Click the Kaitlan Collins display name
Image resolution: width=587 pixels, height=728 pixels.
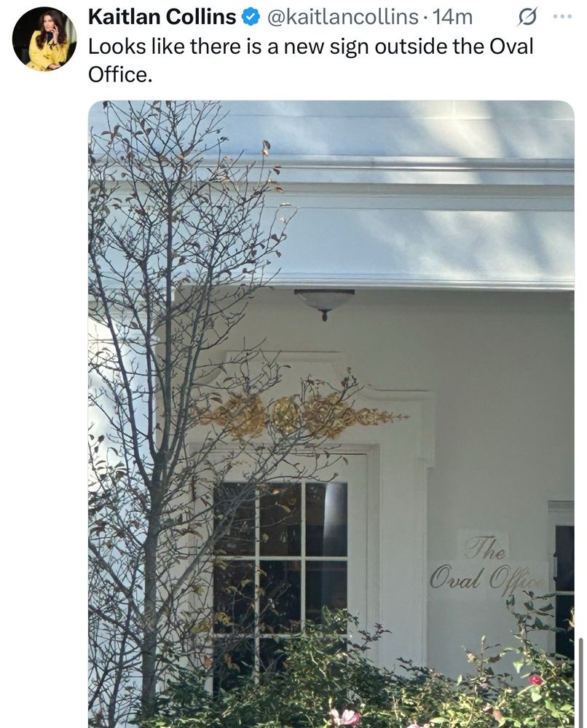point(162,17)
